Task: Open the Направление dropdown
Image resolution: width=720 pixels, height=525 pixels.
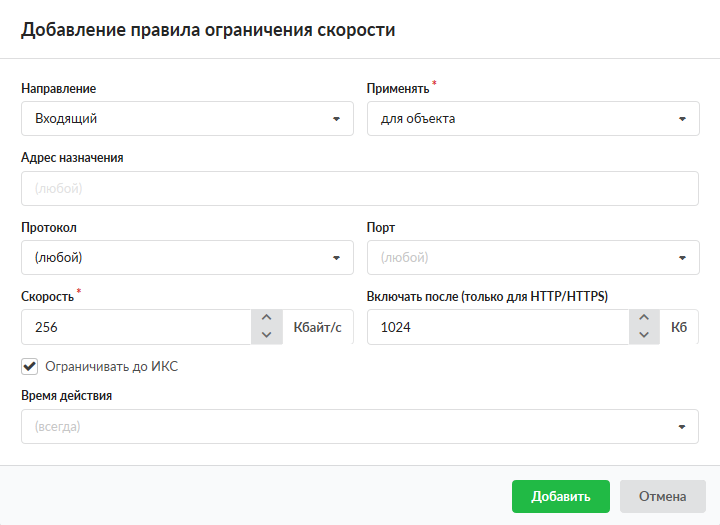Action: [x=187, y=119]
